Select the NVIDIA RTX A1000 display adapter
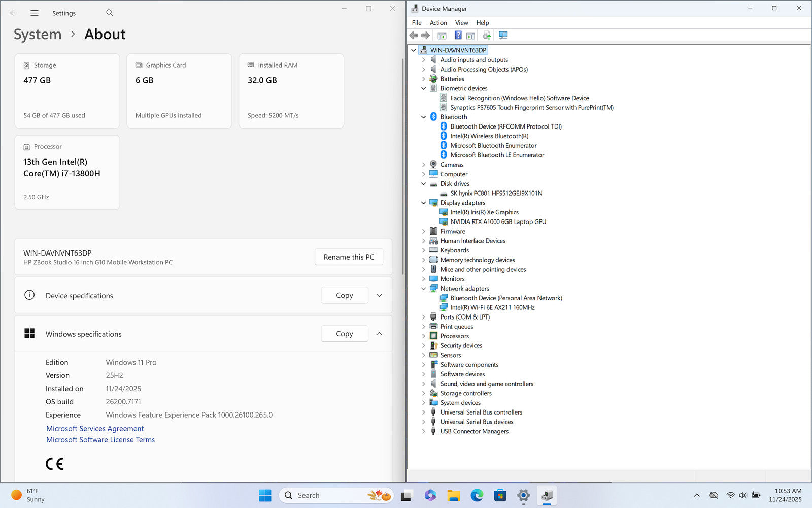This screenshot has width=812, height=508. point(498,222)
